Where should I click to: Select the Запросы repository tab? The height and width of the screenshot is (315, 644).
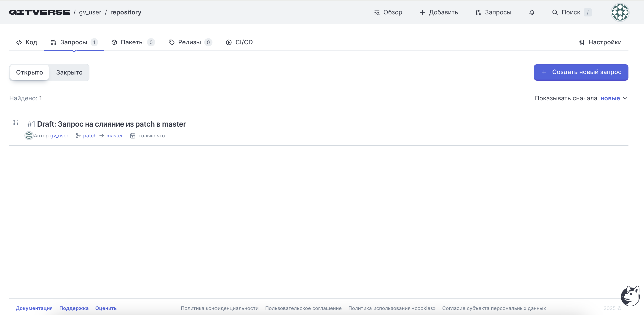74,42
